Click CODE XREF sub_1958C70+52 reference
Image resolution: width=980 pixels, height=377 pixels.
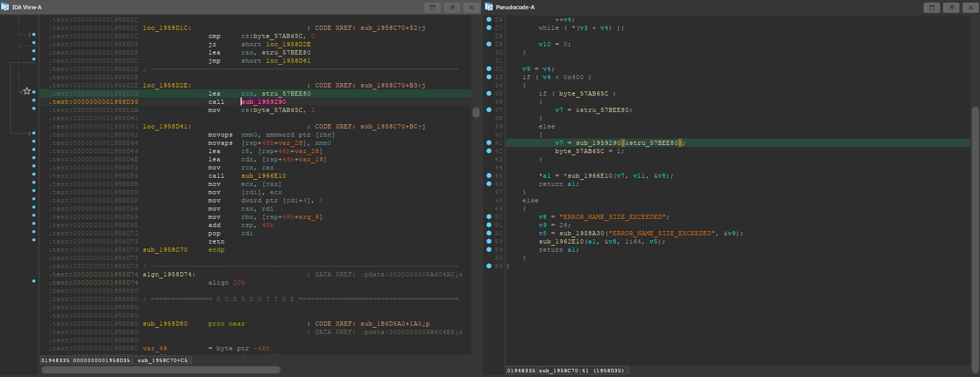click(366, 28)
